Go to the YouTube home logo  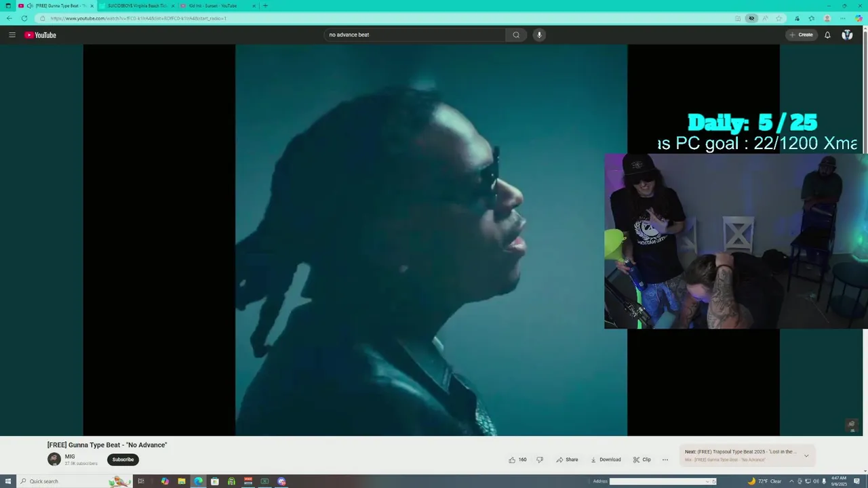[41, 35]
